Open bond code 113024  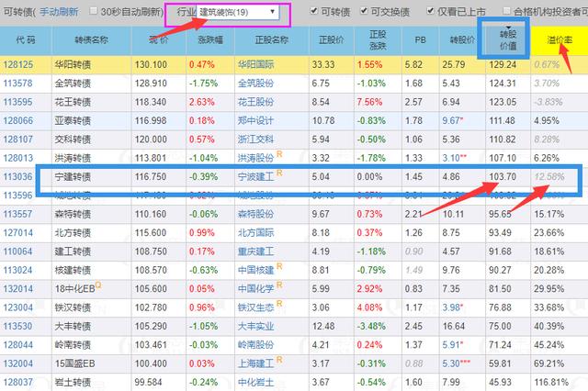point(18,270)
